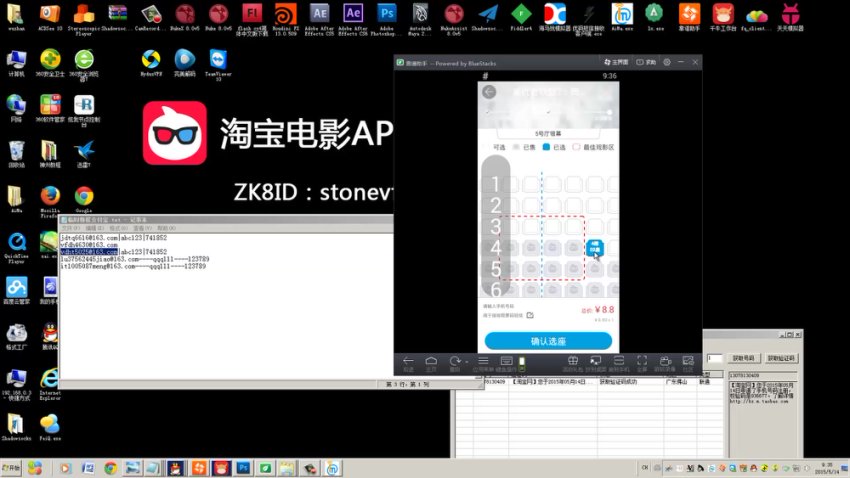Select the blue chosen seat in row 4
The height and width of the screenshot is (478, 850).
(x=594, y=248)
